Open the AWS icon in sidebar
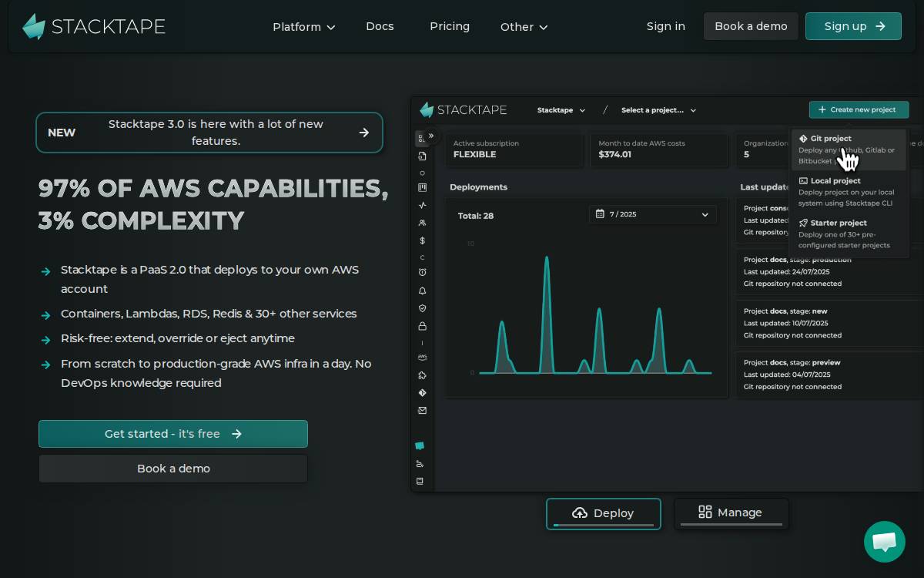This screenshot has width=924, height=578. pyautogui.click(x=422, y=358)
